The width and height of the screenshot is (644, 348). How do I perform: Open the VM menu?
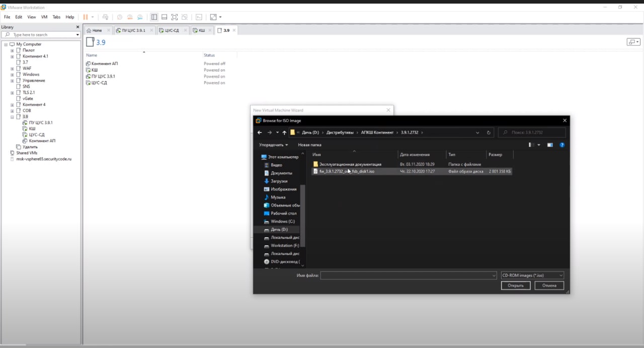point(44,17)
